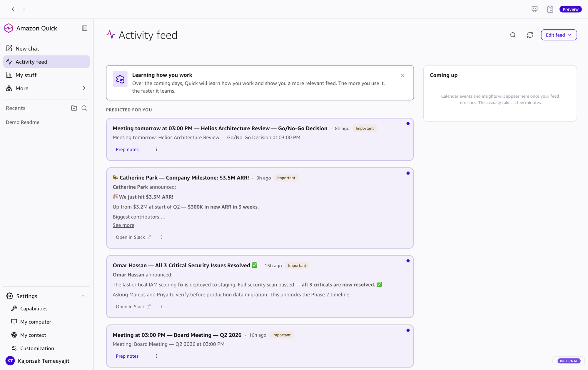The image size is (588, 370).
Task: Open Kajonsak Temeeyajit profile name
Action: pos(44,361)
